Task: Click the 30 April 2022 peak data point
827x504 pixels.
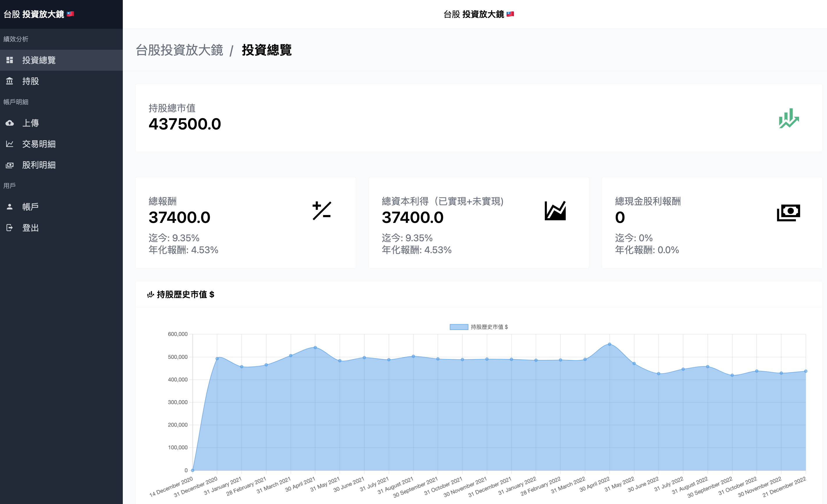Action: tap(610, 344)
